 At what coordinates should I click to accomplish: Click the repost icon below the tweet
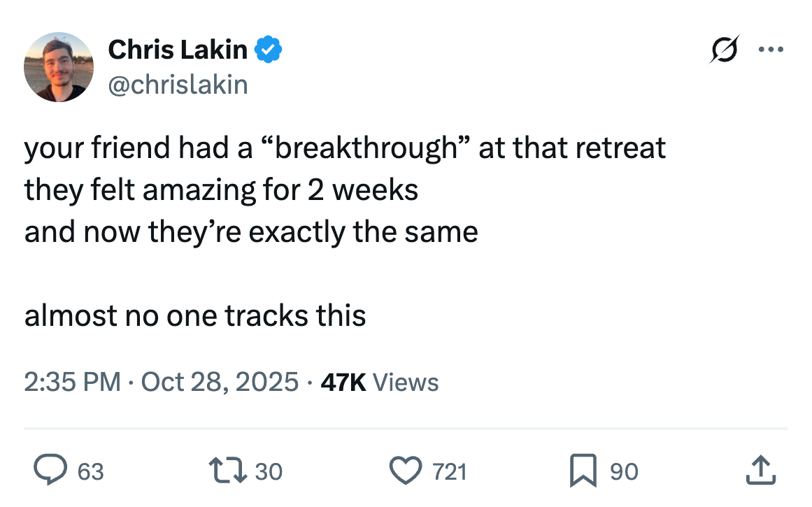[229, 471]
